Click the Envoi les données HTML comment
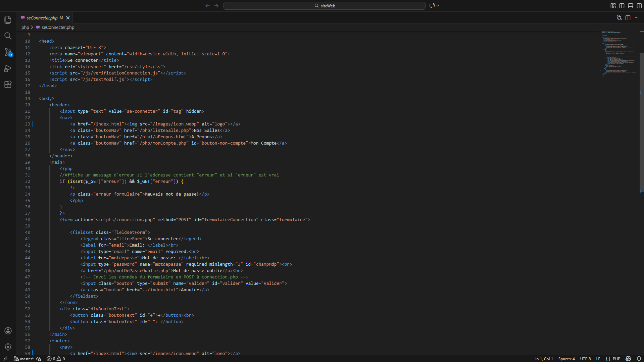The width and height of the screenshot is (644, 362). click(164, 277)
